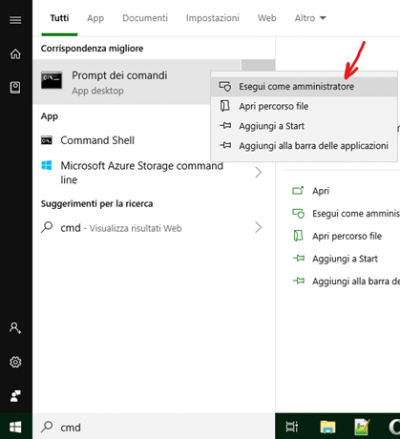Click the shield icon of context menu Esegui

225,87
